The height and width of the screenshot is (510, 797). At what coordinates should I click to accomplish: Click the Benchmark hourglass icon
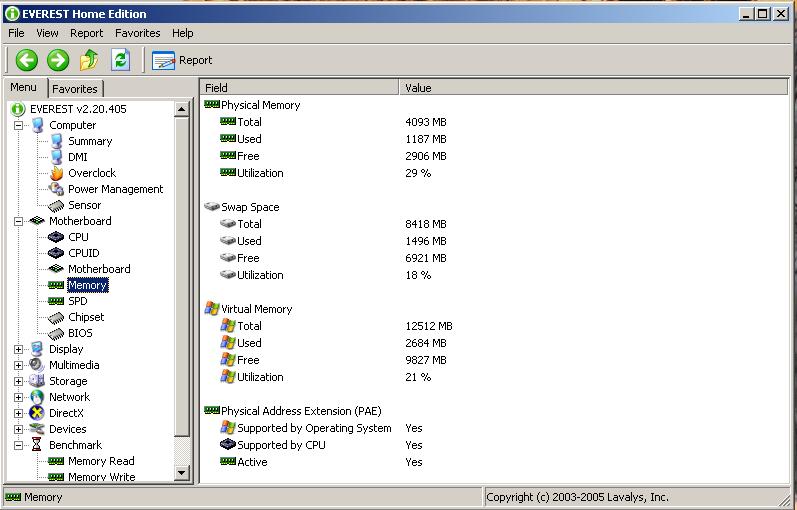click(x=37, y=445)
